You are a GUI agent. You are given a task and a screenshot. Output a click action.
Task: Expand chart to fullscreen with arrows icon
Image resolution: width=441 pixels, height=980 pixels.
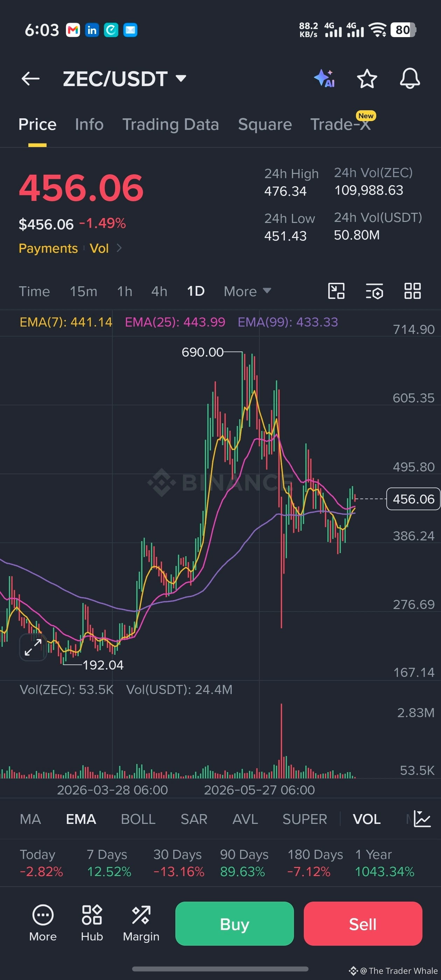click(x=33, y=647)
